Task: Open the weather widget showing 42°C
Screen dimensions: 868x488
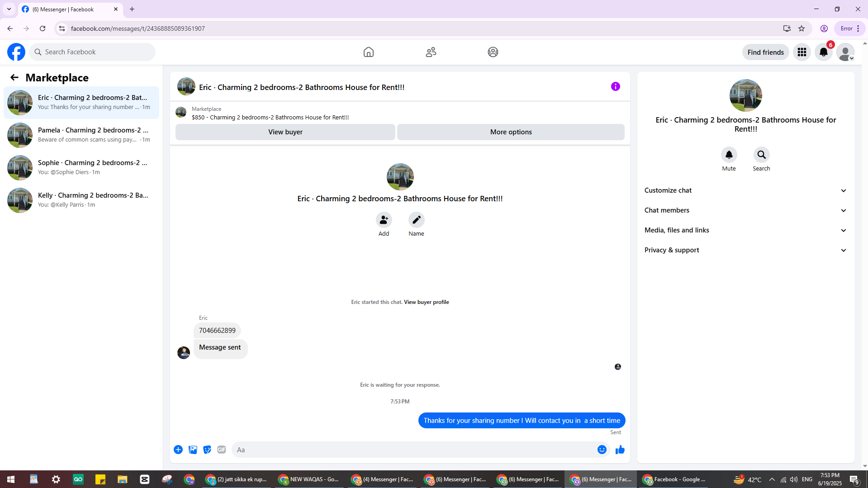Action: [x=747, y=479]
